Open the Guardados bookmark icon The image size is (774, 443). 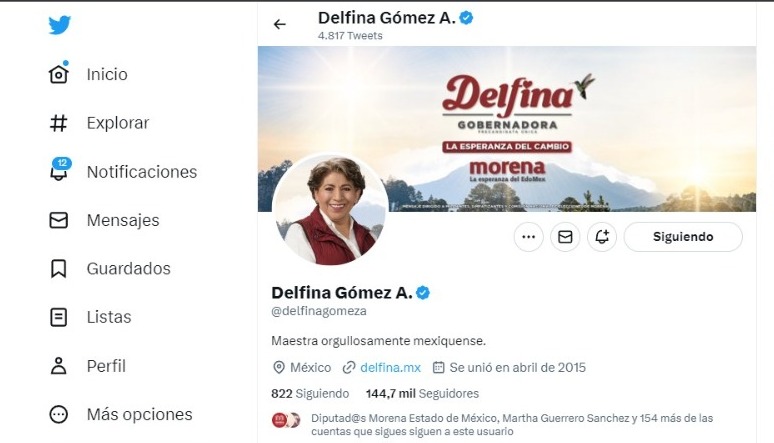59,268
